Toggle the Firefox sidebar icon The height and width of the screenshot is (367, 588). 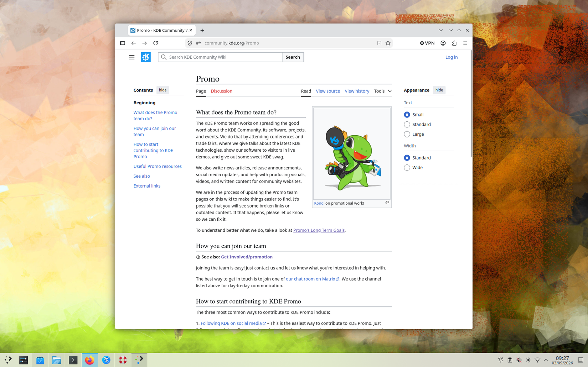click(122, 43)
